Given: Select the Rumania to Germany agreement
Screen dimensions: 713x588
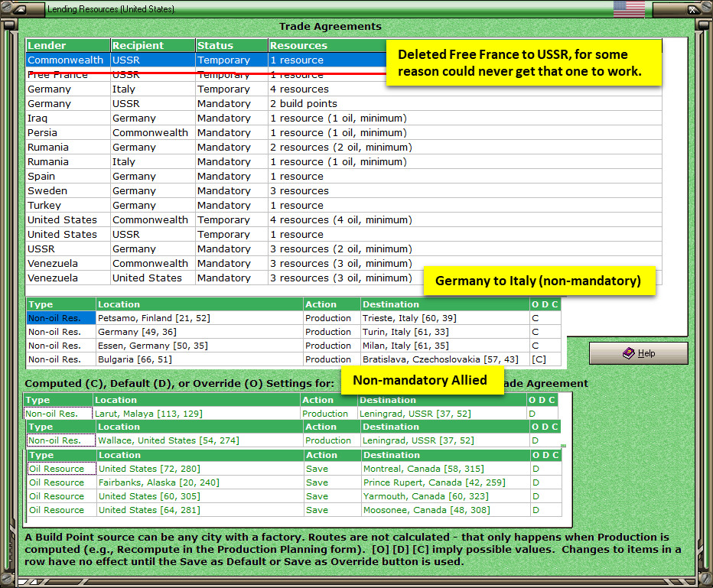Looking at the screenshot, I should click(x=343, y=148).
